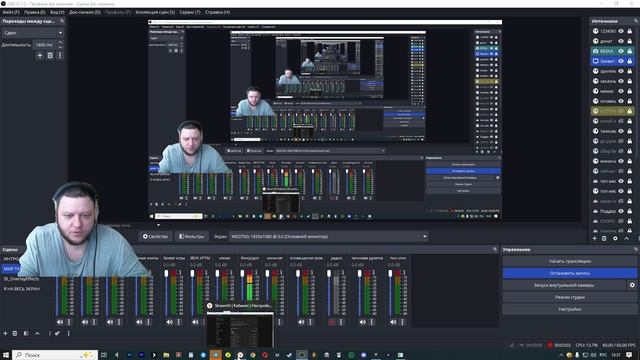Select the SE_OverlayEffects scene
The height and width of the screenshot is (360, 640).
click(x=22, y=279)
